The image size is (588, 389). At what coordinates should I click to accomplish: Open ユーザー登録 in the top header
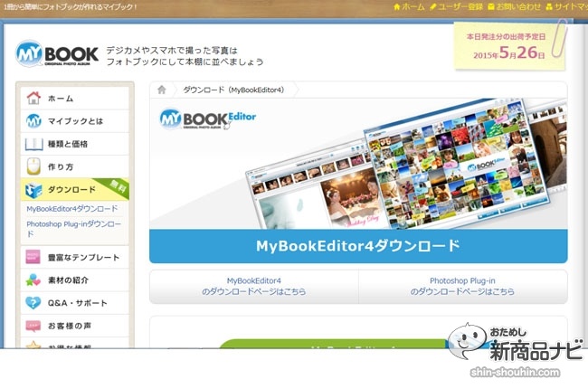click(456, 6)
